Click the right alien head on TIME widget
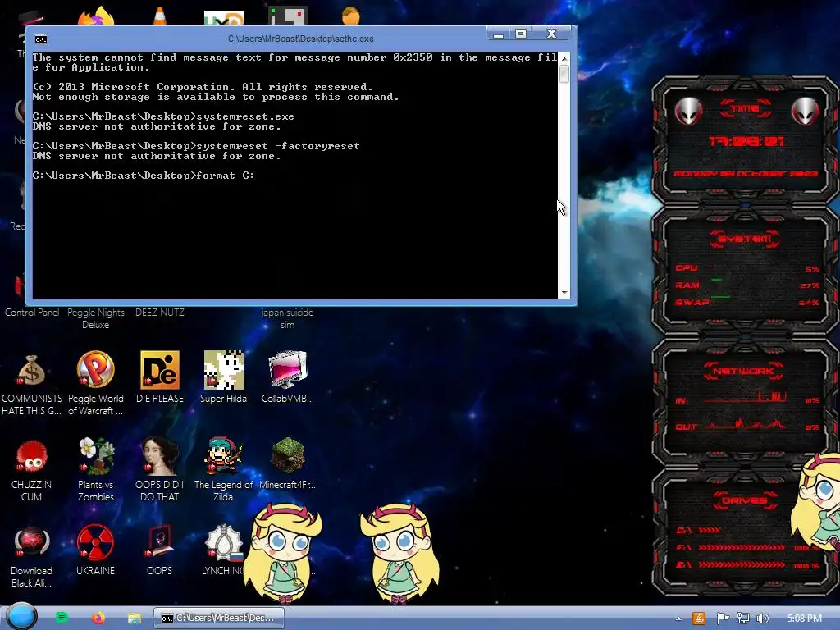The height and width of the screenshot is (630, 840). (x=805, y=111)
